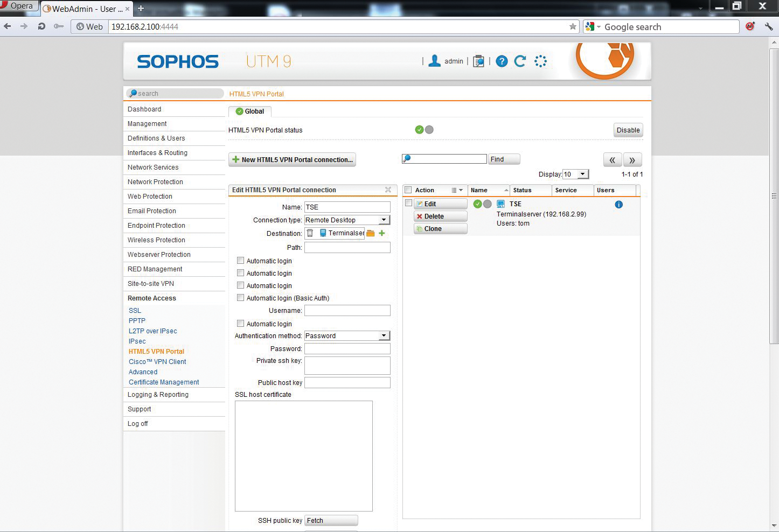Open Certificate Management menu entry
Screen dimensions: 779x532
[164, 382]
